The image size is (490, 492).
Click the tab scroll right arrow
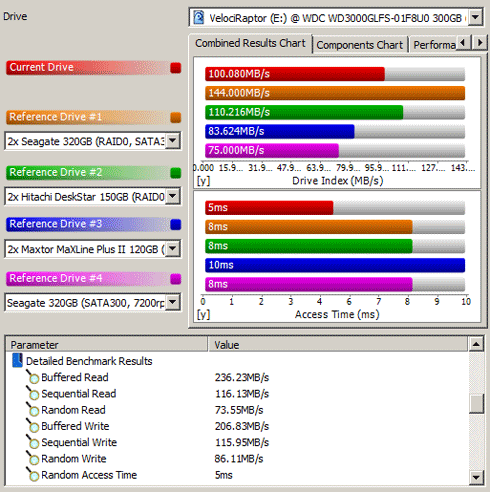[x=480, y=43]
